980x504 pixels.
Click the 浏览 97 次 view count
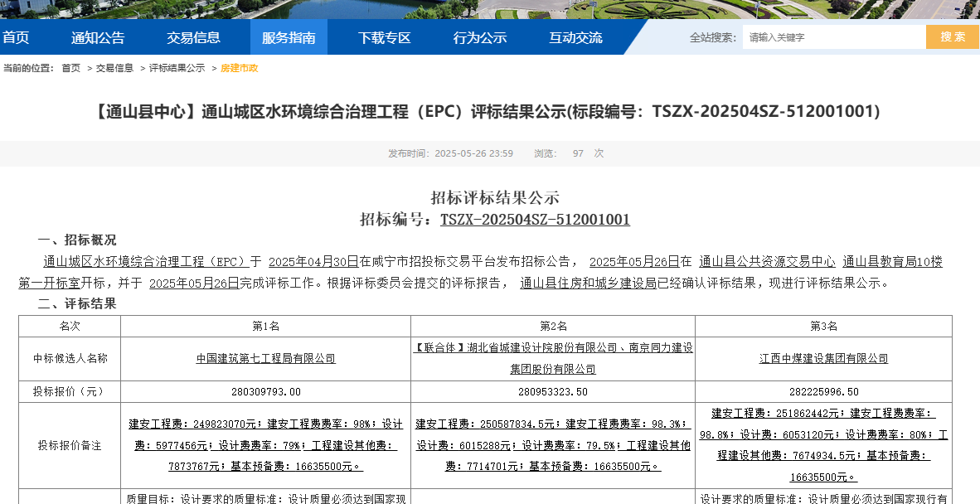click(569, 153)
